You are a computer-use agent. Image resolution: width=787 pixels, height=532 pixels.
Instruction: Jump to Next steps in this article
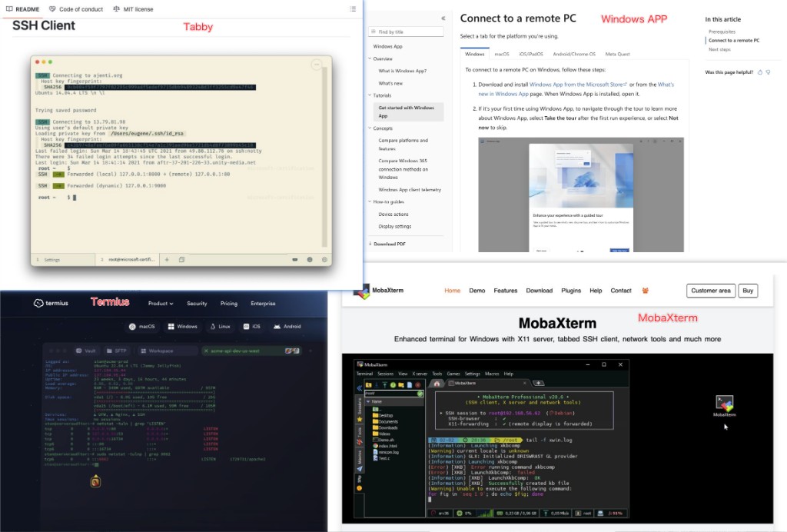coord(719,49)
